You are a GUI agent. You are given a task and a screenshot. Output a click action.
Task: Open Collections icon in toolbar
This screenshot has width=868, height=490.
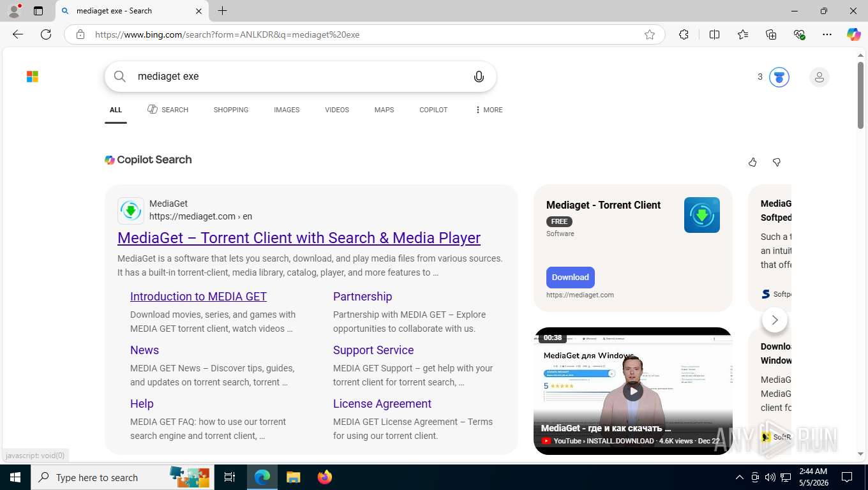(x=771, y=34)
